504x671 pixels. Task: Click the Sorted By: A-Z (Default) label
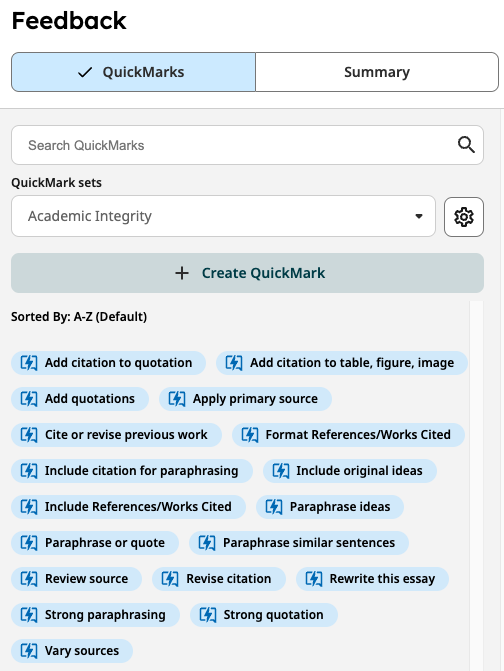(x=79, y=317)
